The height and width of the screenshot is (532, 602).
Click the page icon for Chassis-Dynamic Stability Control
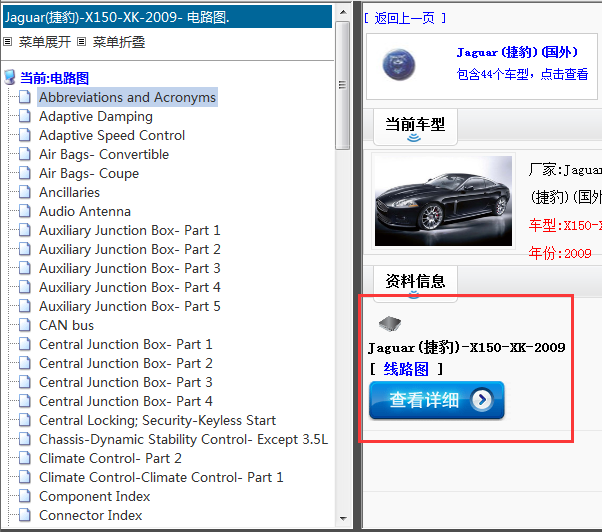pyautogui.click(x=25, y=439)
